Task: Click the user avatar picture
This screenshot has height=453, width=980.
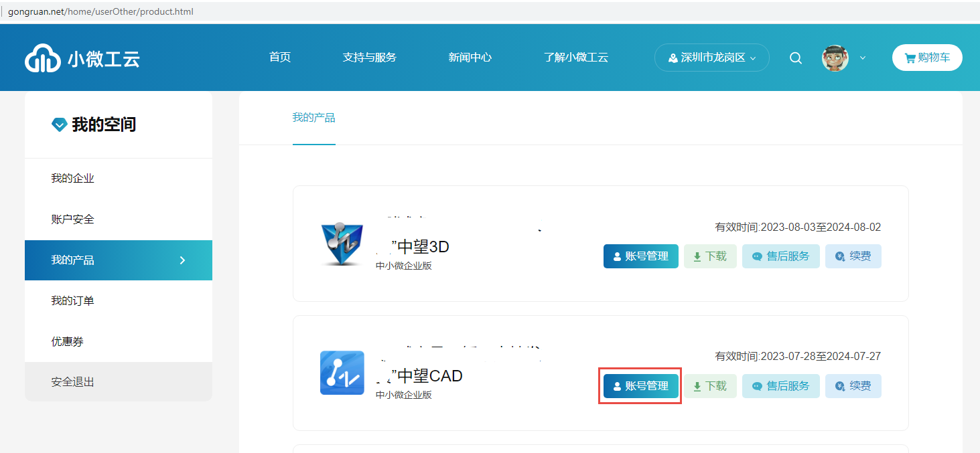Action: (835, 58)
